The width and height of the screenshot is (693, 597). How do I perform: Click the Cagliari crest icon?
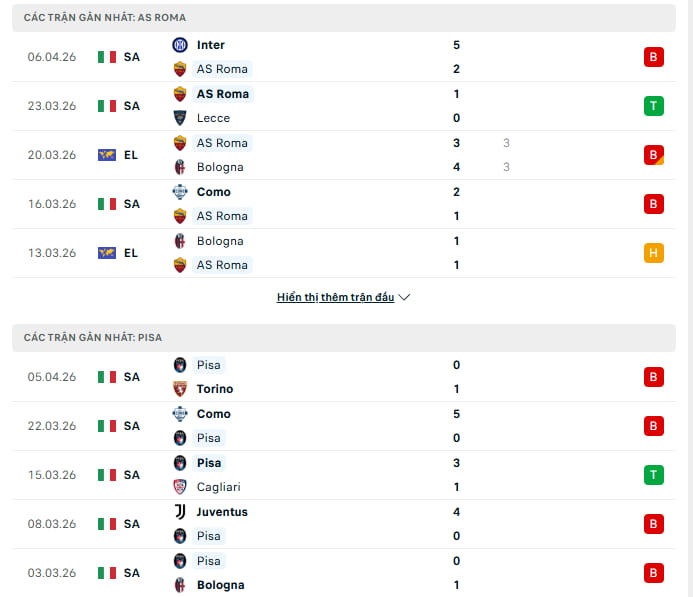[x=180, y=487]
